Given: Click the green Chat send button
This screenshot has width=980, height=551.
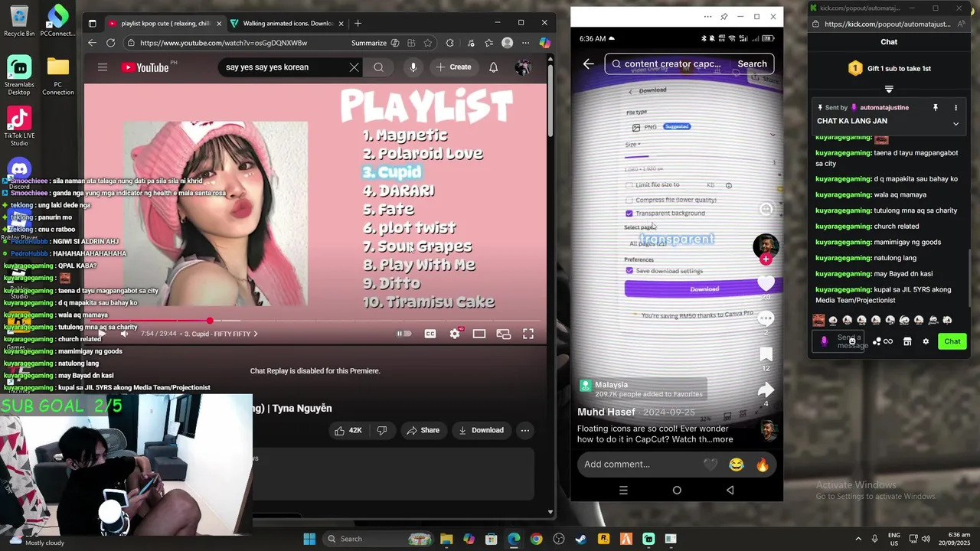Looking at the screenshot, I should point(952,341).
